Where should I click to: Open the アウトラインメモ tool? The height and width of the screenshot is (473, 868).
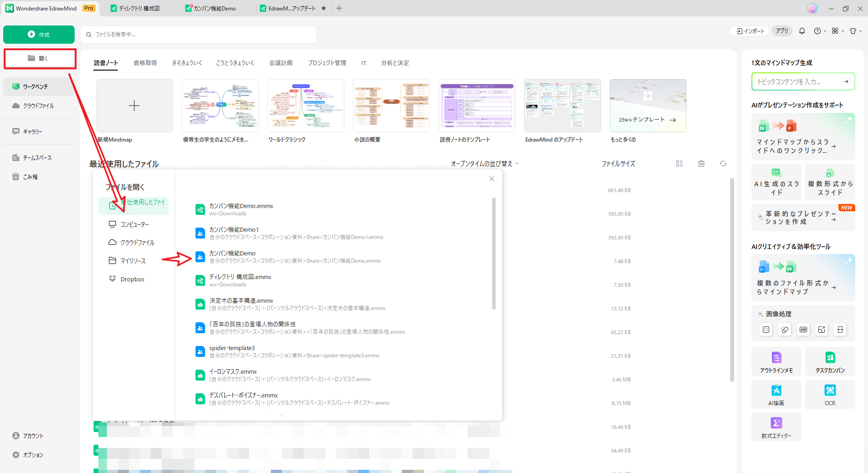[x=777, y=361]
